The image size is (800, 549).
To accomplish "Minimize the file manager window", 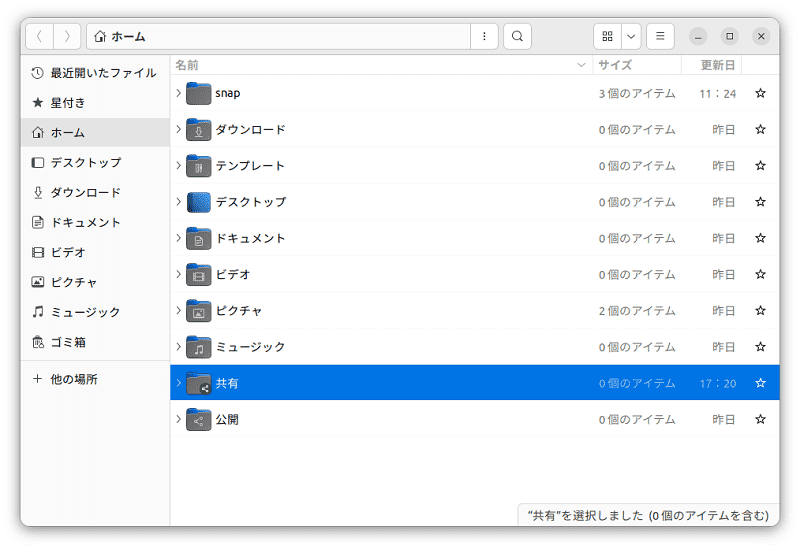I will 698,37.
